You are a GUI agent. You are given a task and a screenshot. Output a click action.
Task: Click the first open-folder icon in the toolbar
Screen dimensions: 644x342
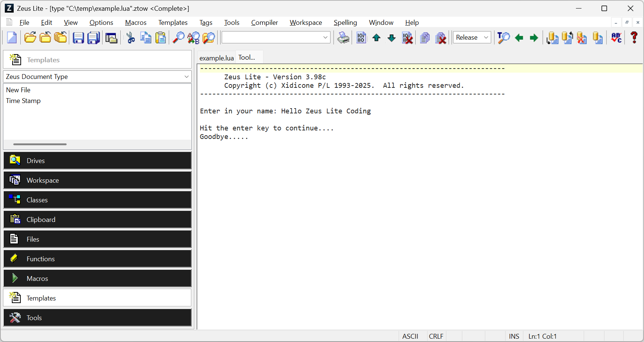coord(30,37)
